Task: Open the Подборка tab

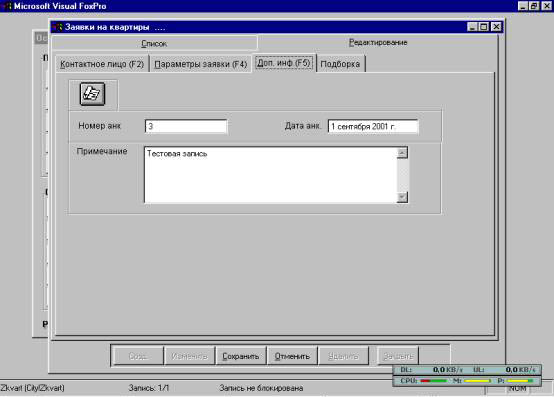Action: click(340, 64)
